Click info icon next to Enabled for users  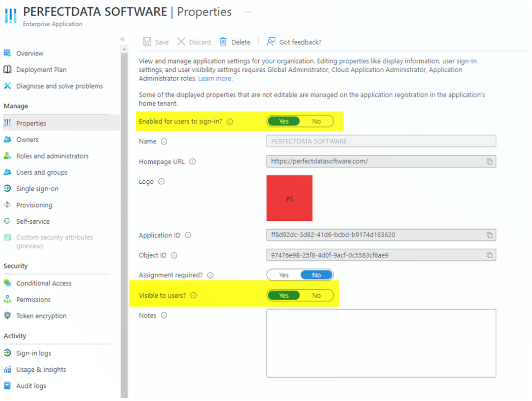tap(230, 121)
